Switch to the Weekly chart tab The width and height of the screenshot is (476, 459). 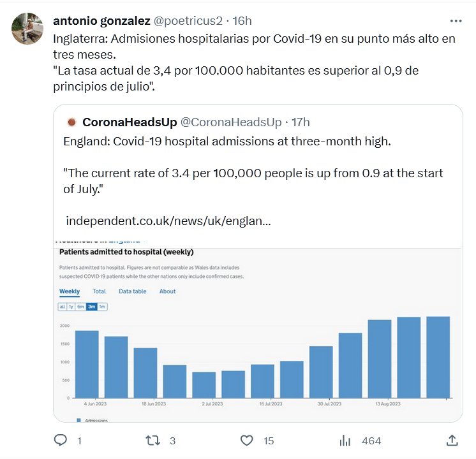pos(70,291)
